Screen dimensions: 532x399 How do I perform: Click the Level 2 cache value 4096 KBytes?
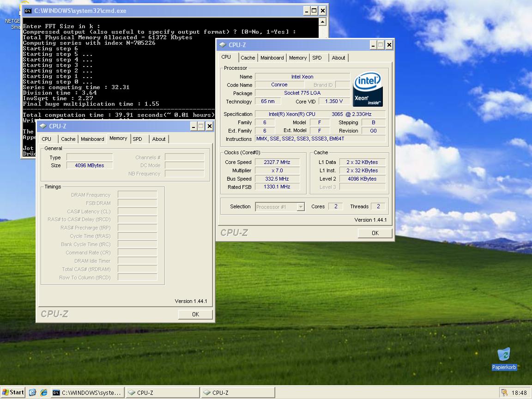pos(363,179)
